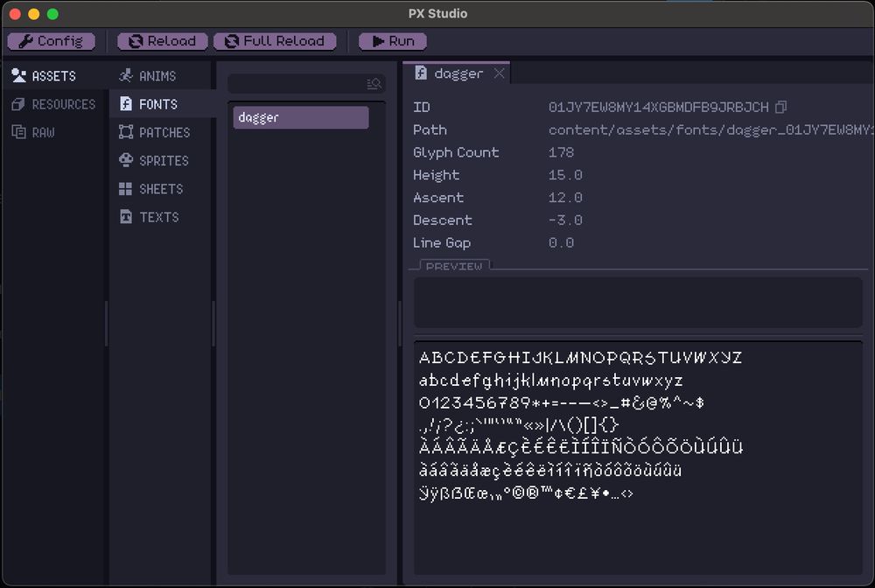Close the PX Studio window

(x=16, y=14)
